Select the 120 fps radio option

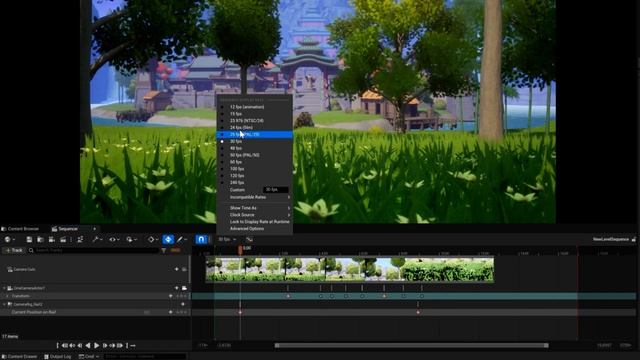click(254, 176)
